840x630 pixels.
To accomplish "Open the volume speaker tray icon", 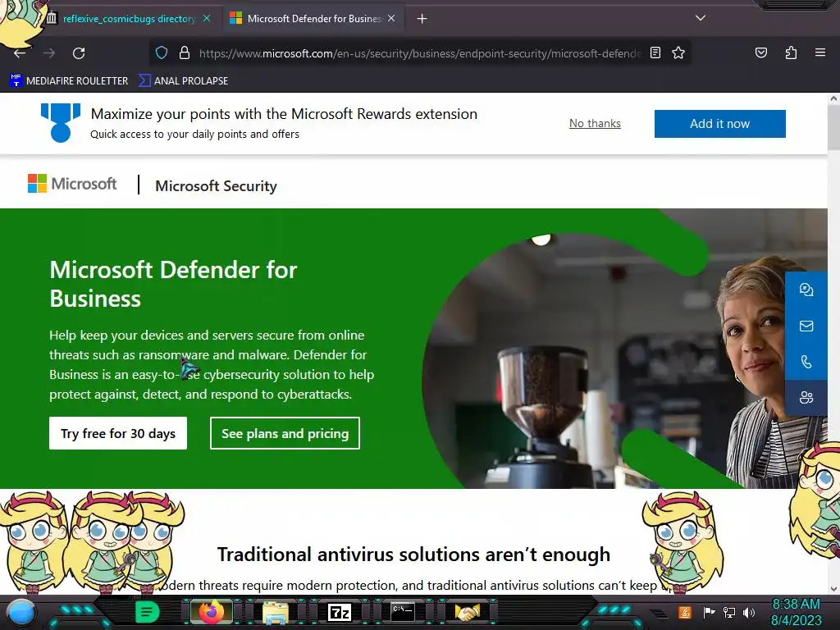I will coord(748,612).
